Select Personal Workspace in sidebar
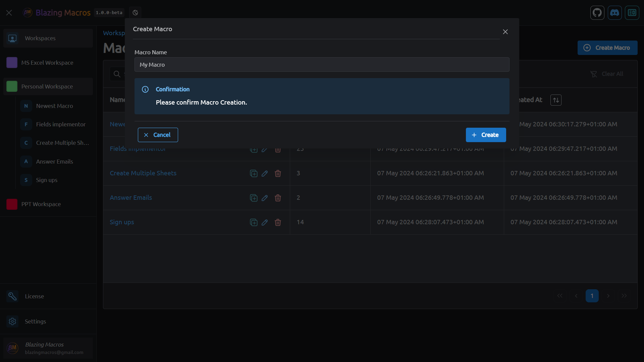 pos(48,86)
